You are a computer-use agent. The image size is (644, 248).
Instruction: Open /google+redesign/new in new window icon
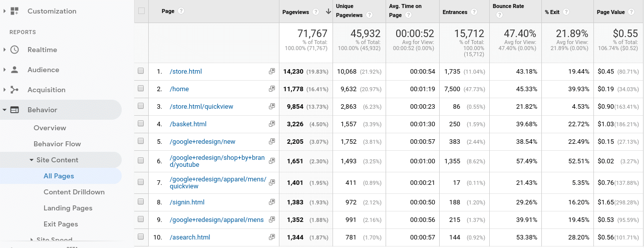pyautogui.click(x=272, y=142)
